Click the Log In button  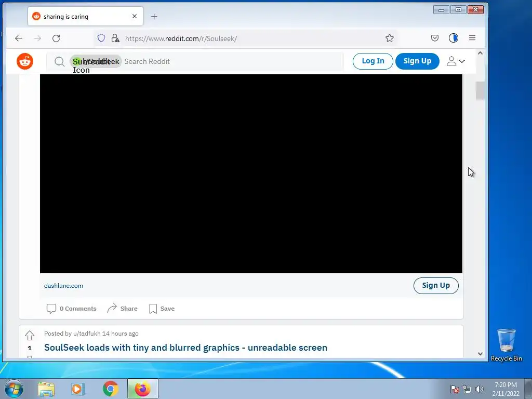(x=373, y=61)
